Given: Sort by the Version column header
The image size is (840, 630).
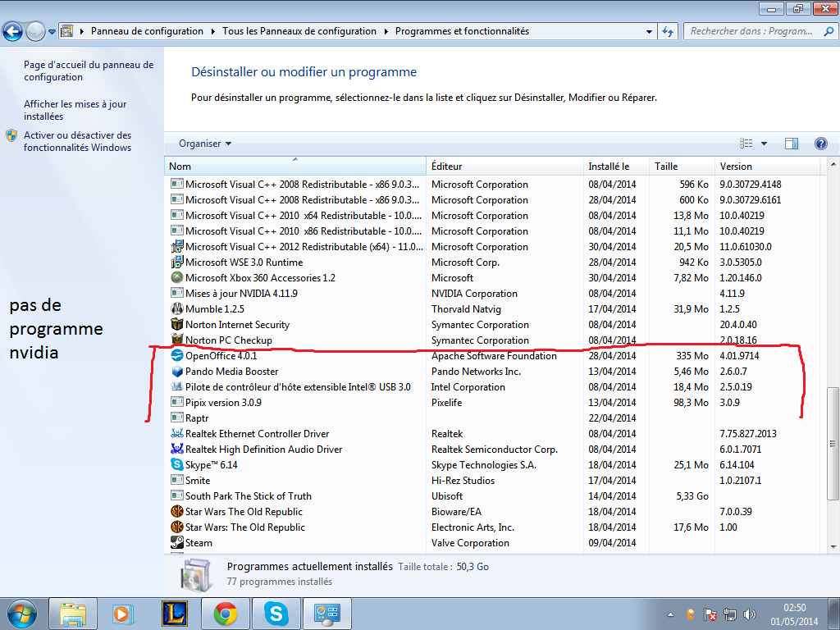Looking at the screenshot, I should [767, 166].
